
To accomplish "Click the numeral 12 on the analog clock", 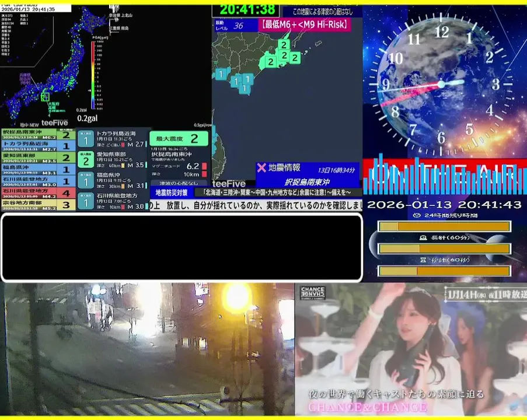I will tap(442, 32).
